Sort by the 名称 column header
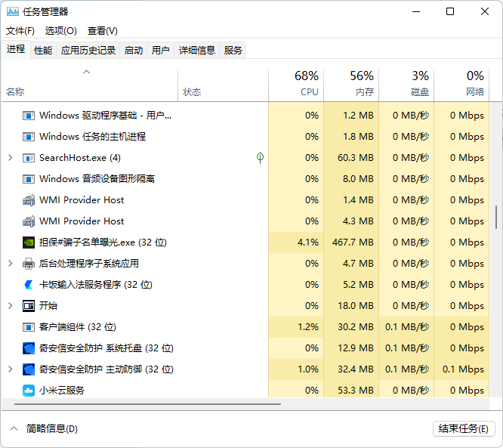 point(90,85)
